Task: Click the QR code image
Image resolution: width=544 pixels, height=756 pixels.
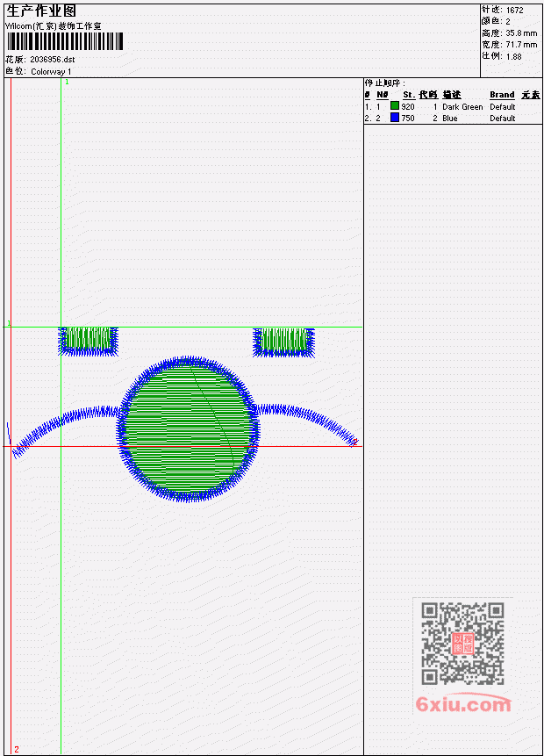Action: click(x=463, y=644)
